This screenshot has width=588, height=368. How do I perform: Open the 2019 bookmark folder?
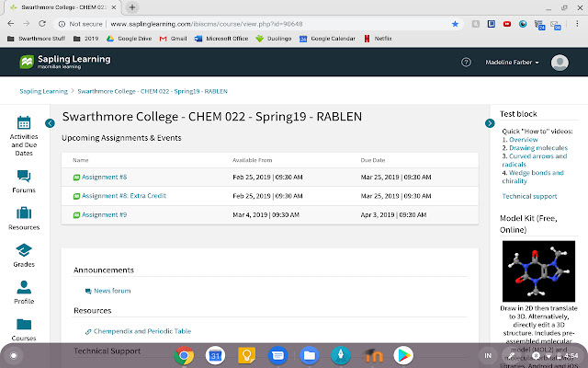[x=85, y=39]
